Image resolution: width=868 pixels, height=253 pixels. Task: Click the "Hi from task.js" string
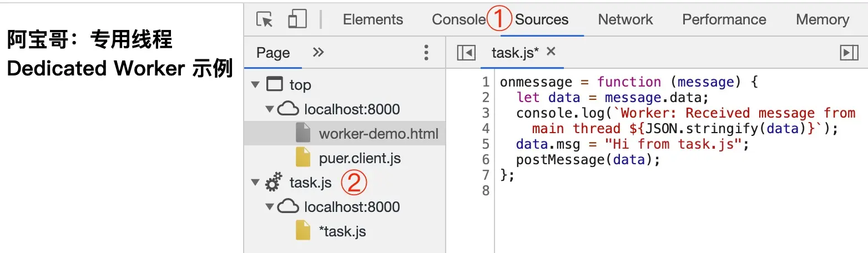(673, 144)
